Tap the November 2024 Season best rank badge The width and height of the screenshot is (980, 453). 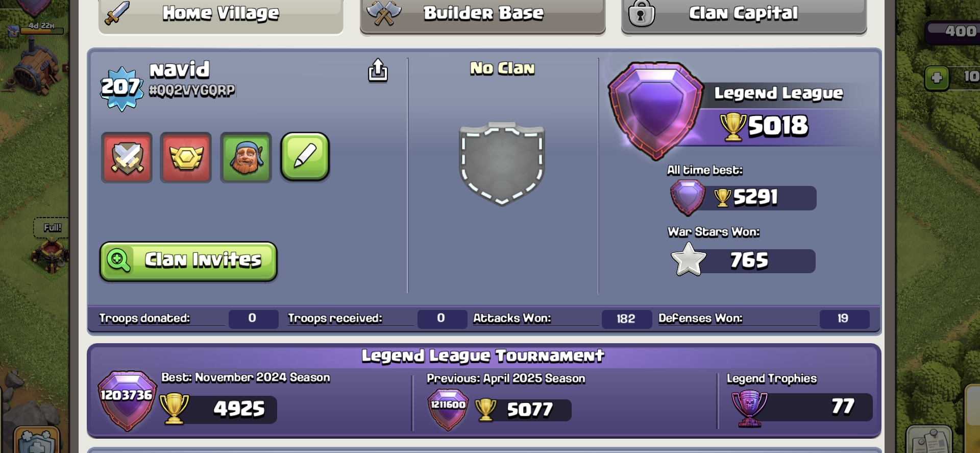click(127, 400)
